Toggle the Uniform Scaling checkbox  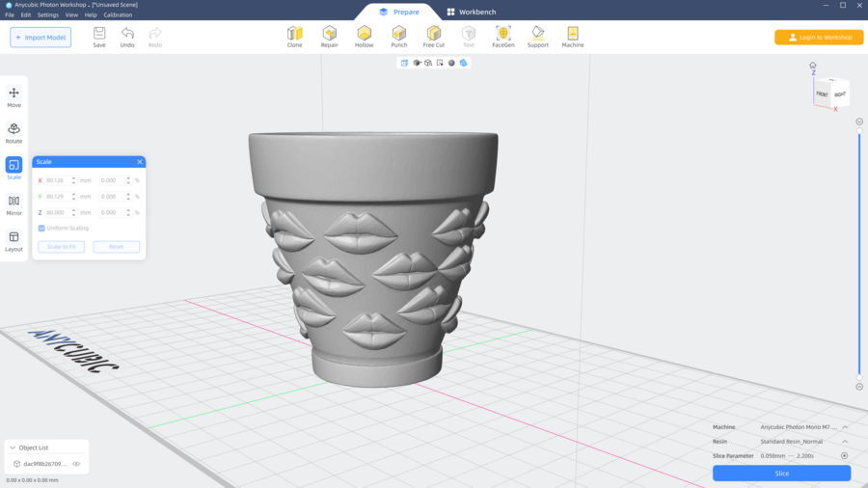tap(41, 229)
